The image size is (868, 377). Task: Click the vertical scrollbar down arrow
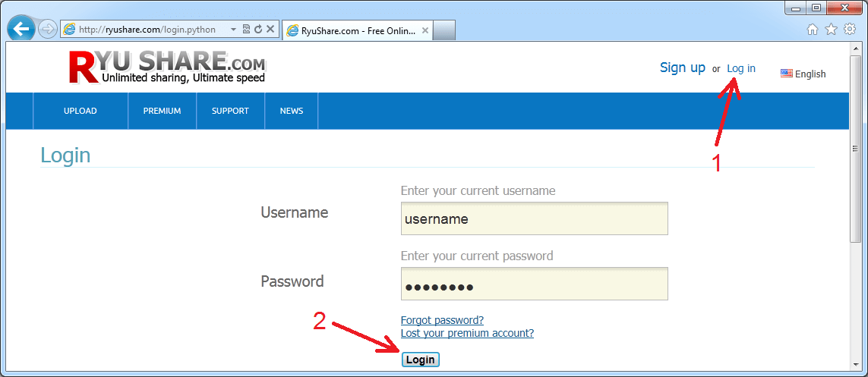tap(855, 364)
